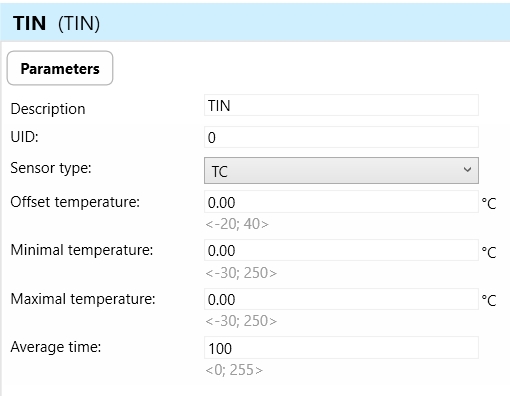This screenshot has width=510, height=396.
Task: Click the Sensor type: label
Action: [51, 168]
